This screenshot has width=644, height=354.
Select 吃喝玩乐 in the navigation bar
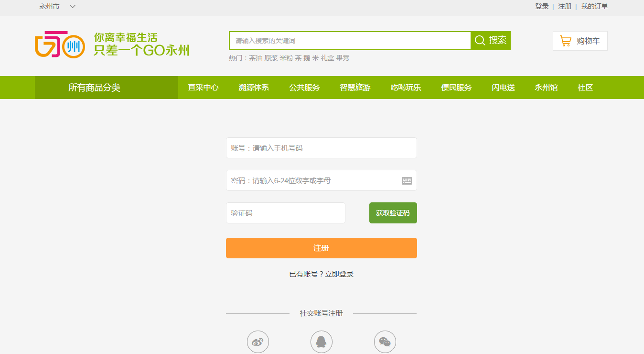(x=406, y=88)
